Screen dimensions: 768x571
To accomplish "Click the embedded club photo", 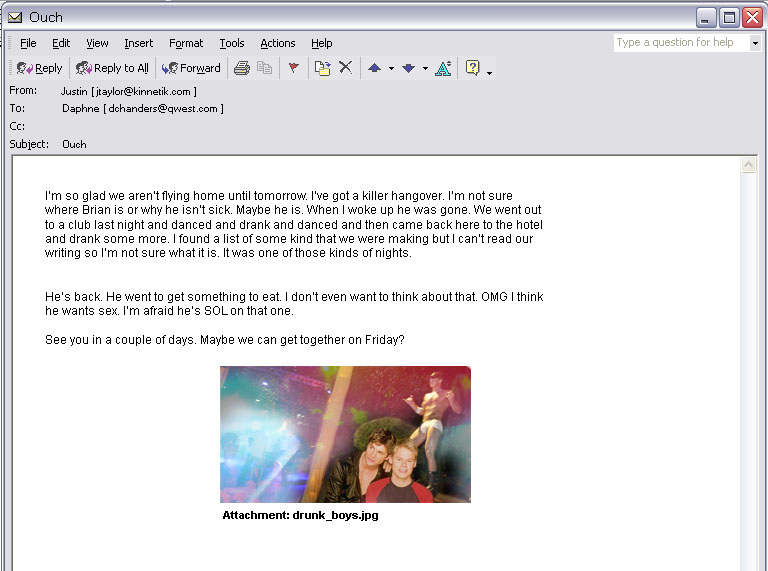I will [x=345, y=434].
